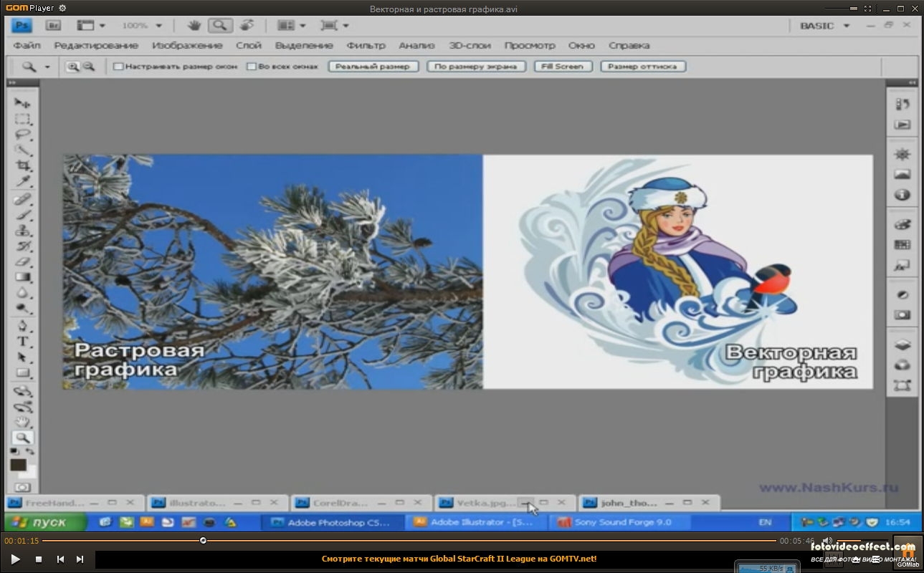
Task: Select the Eyedropper tool
Action: [x=23, y=182]
